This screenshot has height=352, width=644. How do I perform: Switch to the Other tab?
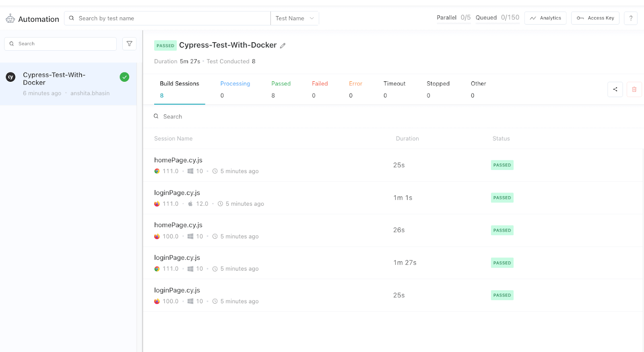[x=478, y=89]
